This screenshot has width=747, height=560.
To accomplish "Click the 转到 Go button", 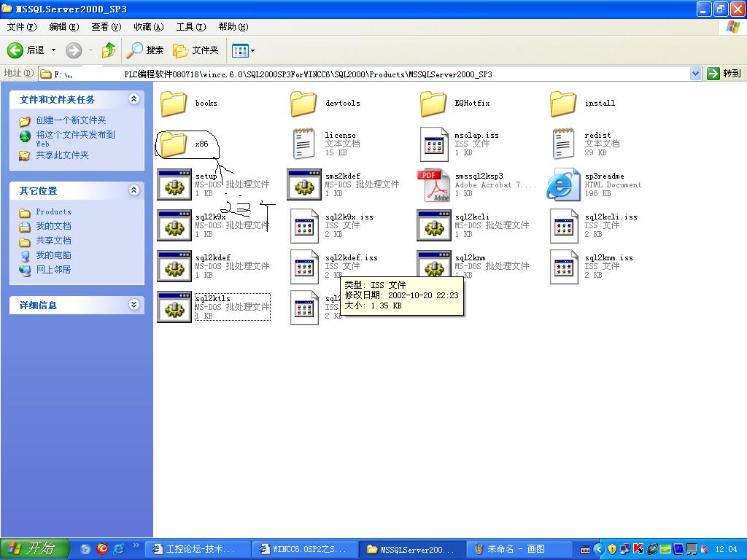I will point(724,74).
